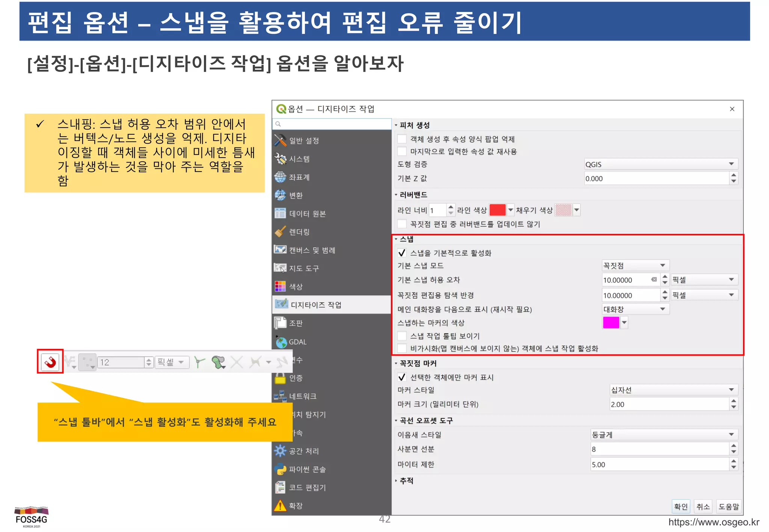The height and width of the screenshot is (532, 769).
Task: Click the options search field
Action: click(332, 124)
